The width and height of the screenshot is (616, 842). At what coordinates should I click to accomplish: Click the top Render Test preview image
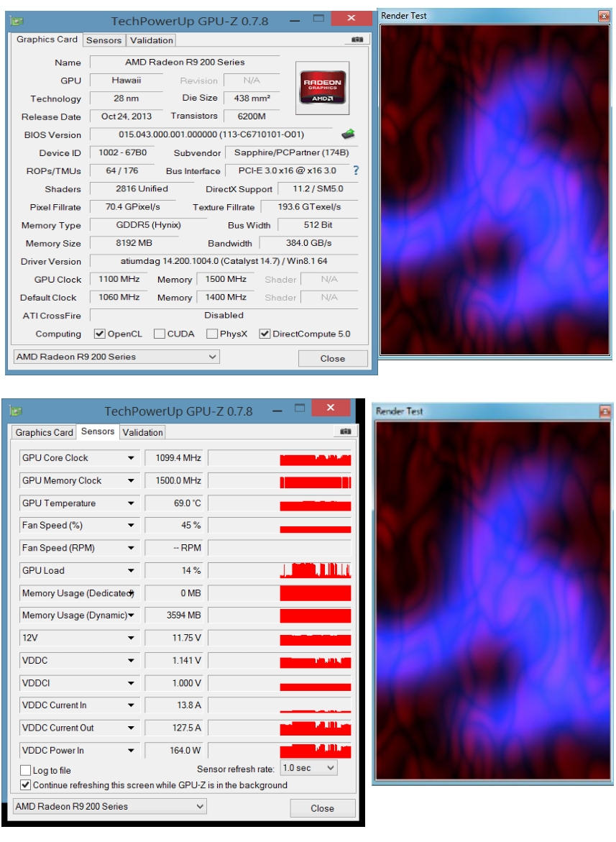495,190
